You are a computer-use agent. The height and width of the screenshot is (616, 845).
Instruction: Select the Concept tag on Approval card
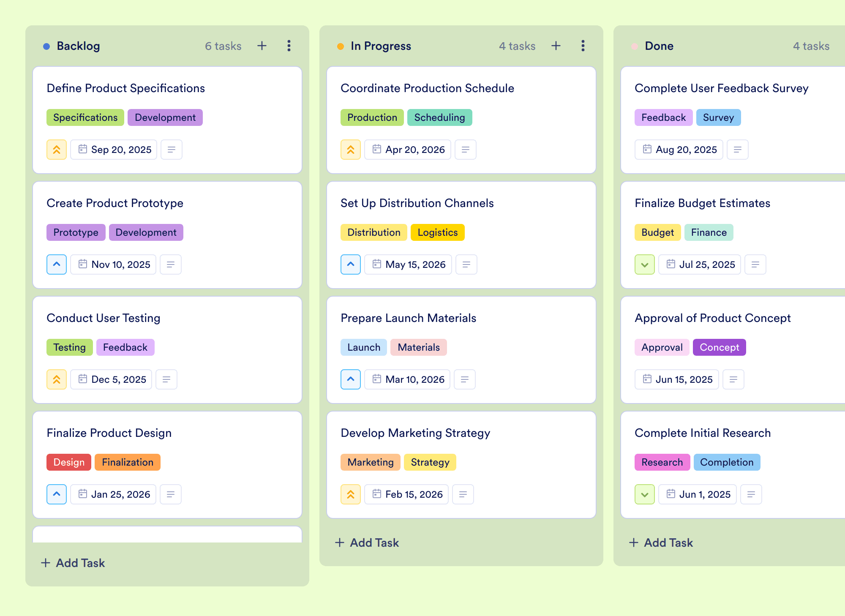(719, 347)
